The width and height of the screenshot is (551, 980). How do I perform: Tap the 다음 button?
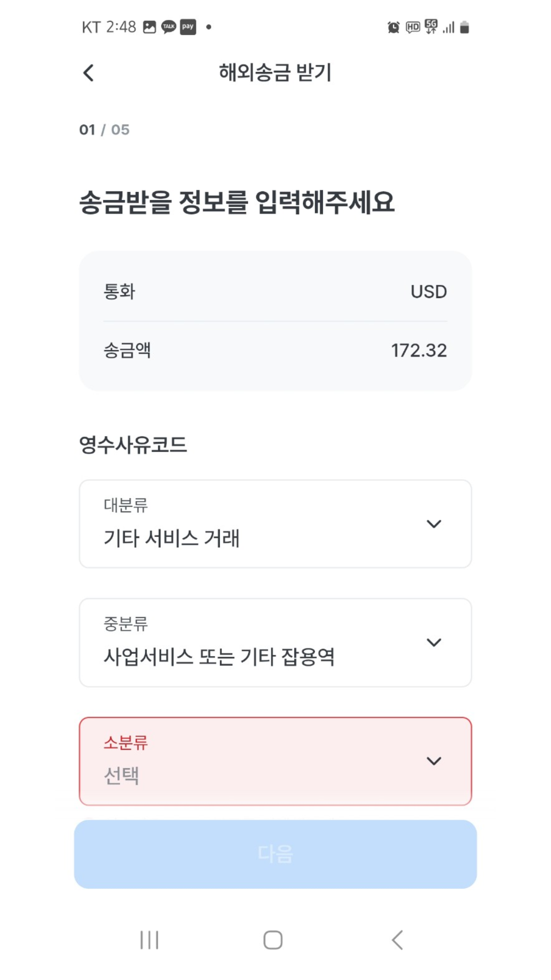click(x=275, y=854)
